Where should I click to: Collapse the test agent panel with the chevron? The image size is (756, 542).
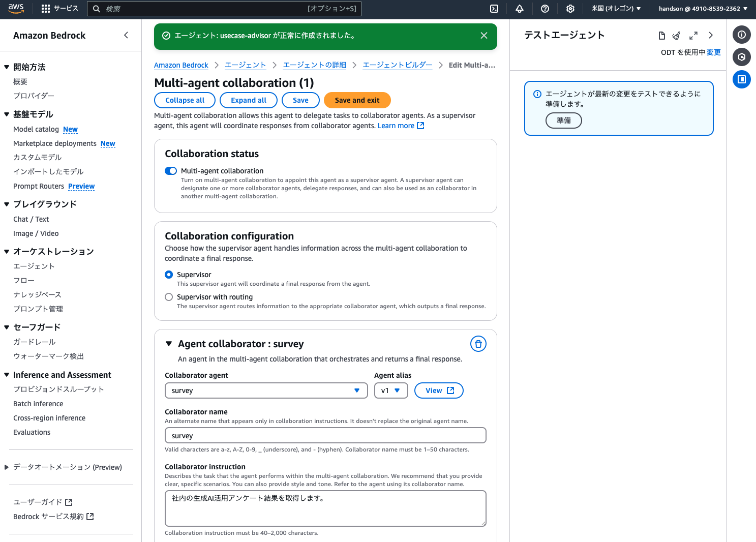(x=711, y=36)
